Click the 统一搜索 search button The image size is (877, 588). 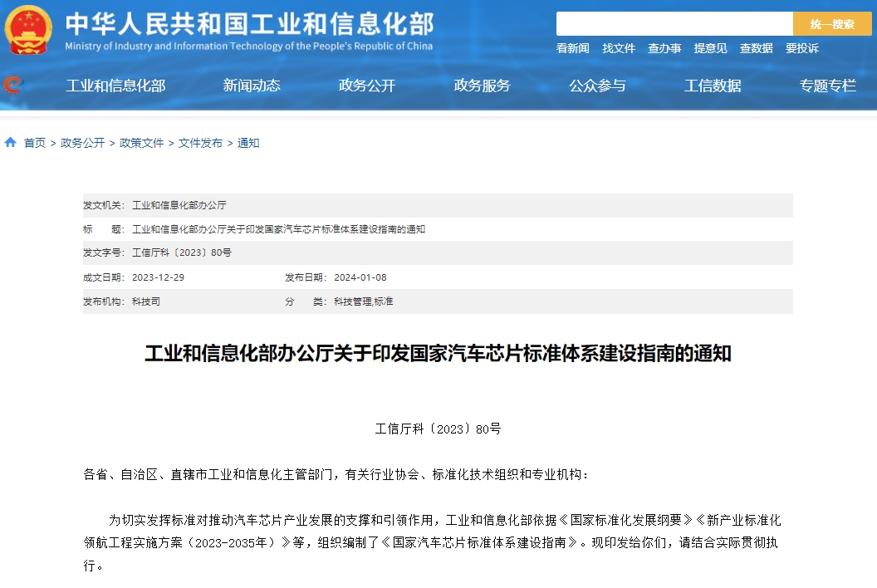(x=832, y=23)
